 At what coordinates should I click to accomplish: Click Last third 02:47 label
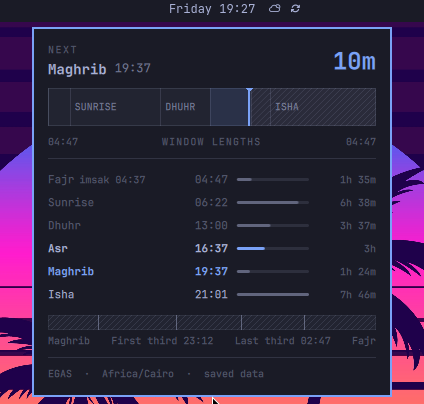click(x=283, y=341)
